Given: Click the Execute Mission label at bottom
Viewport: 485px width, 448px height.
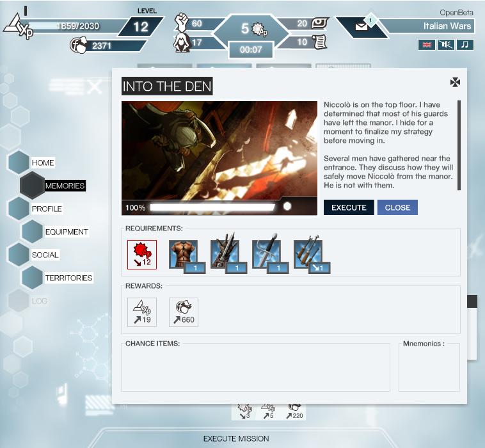Looking at the screenshot, I should coord(236,438).
